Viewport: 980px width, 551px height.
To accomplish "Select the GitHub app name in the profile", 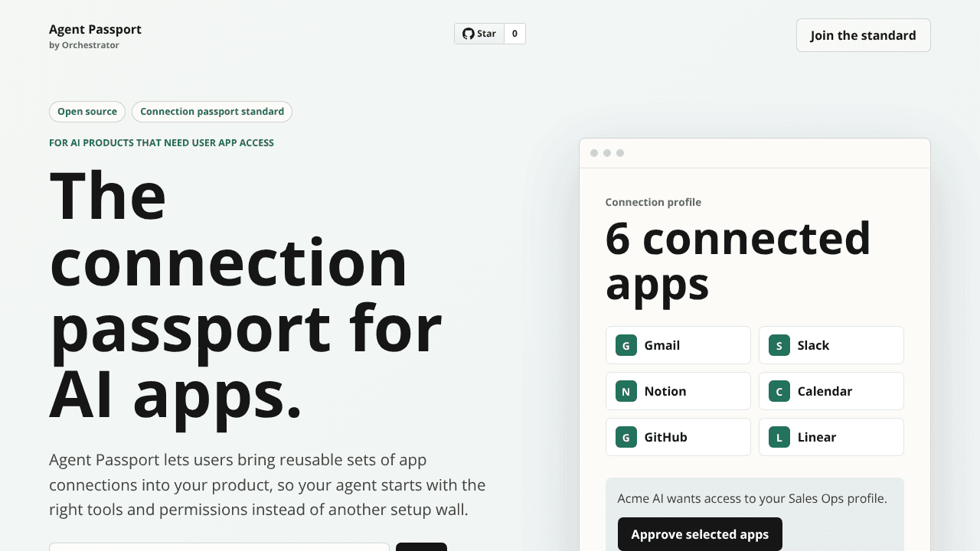I will (x=666, y=437).
